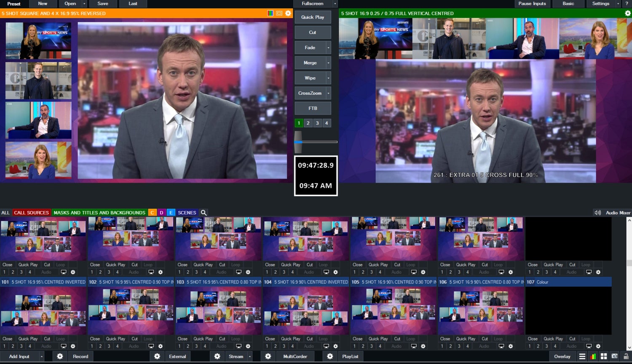The image size is (632, 364).
Task: Expand the Fade transition dropdown
Action: coord(328,48)
